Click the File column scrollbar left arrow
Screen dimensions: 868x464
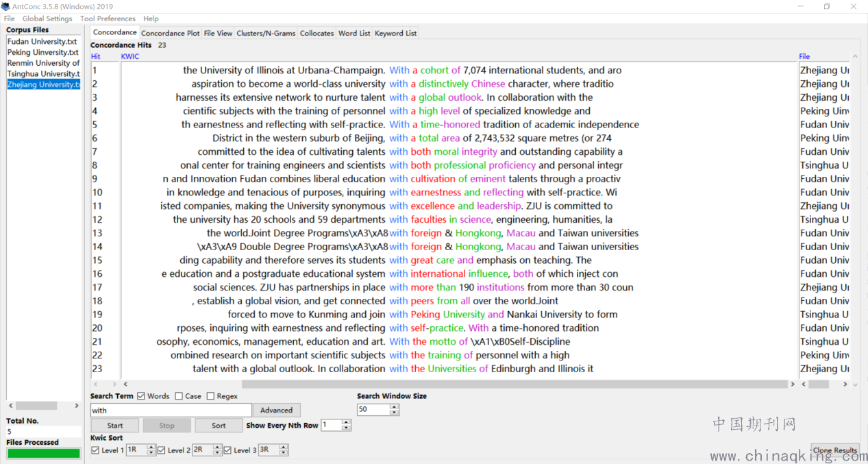803,384
